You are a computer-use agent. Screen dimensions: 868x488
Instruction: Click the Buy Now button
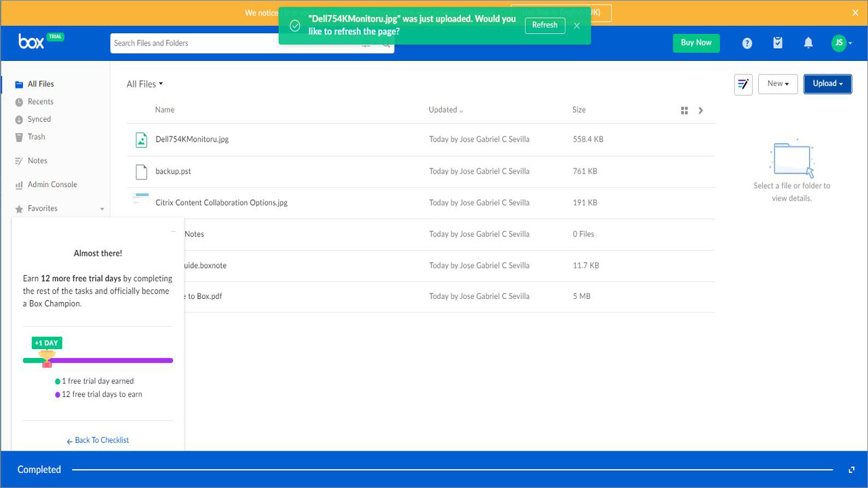(696, 43)
